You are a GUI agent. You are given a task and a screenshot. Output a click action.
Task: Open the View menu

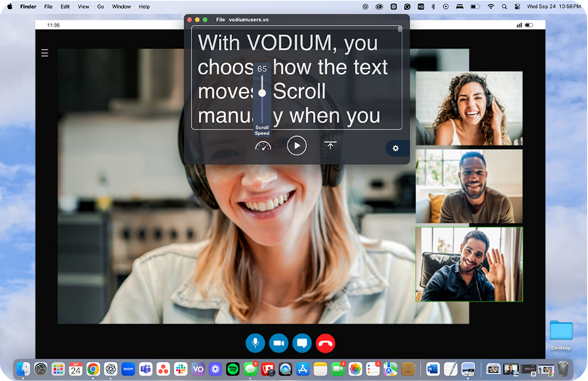83,7
